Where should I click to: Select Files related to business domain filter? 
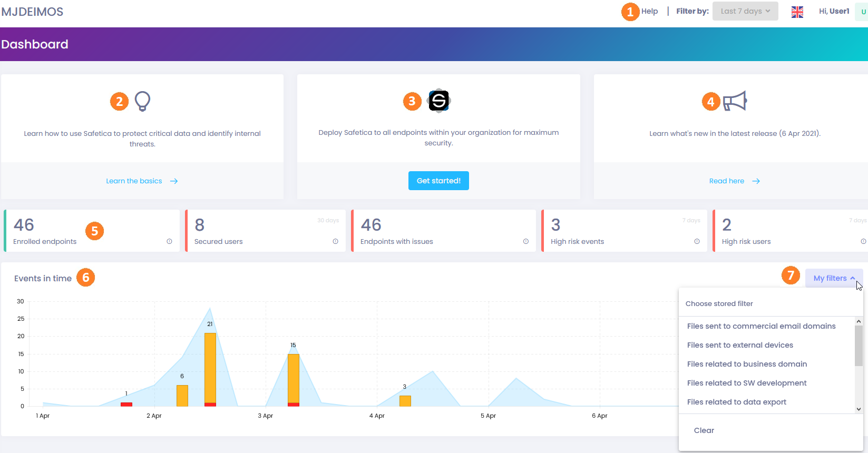click(747, 364)
